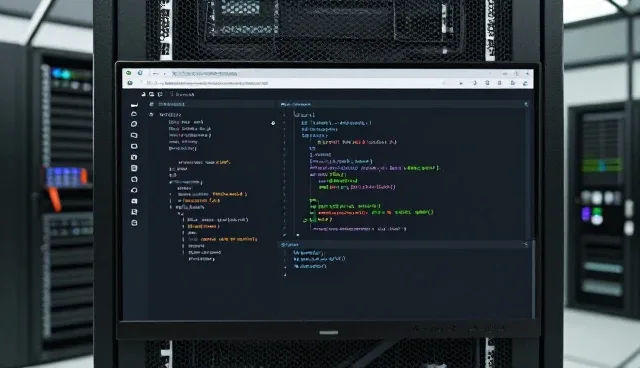The height and width of the screenshot is (368, 640).
Task: Click the last icon at the browser toolbar's right end
Action: (525, 83)
